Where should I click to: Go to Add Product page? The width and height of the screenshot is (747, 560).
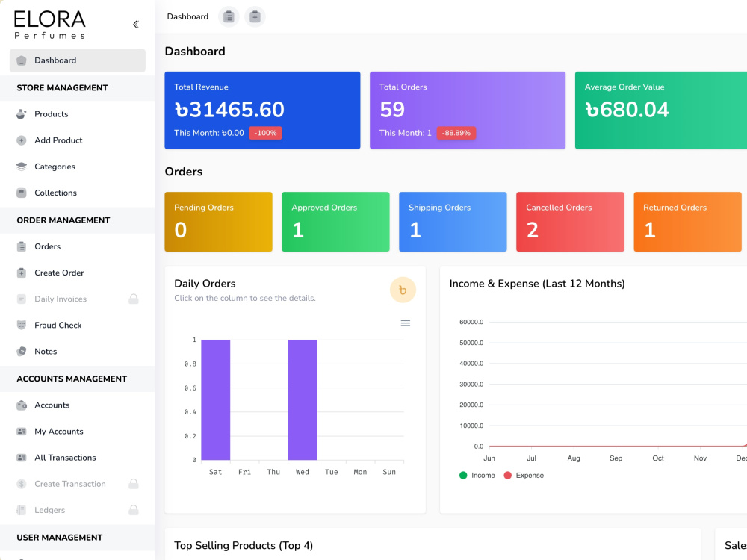pyautogui.click(x=78, y=140)
